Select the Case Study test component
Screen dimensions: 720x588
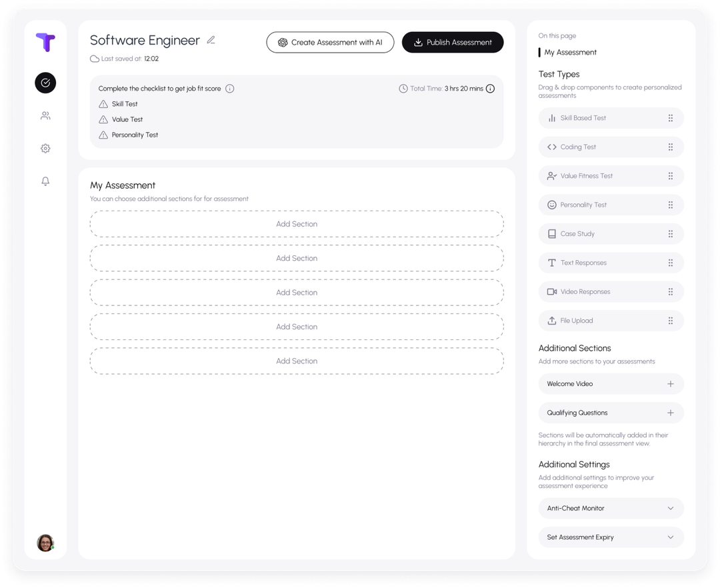pyautogui.click(x=611, y=233)
